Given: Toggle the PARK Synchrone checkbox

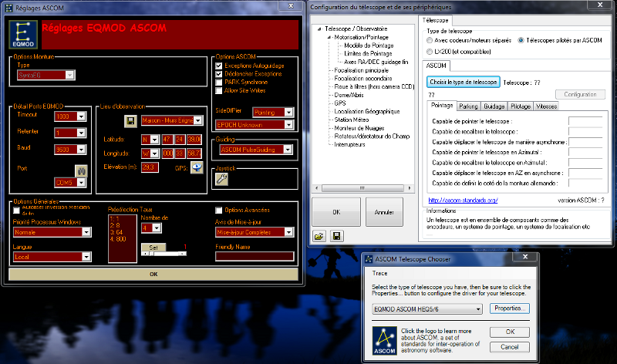Looking at the screenshot, I should (219, 82).
